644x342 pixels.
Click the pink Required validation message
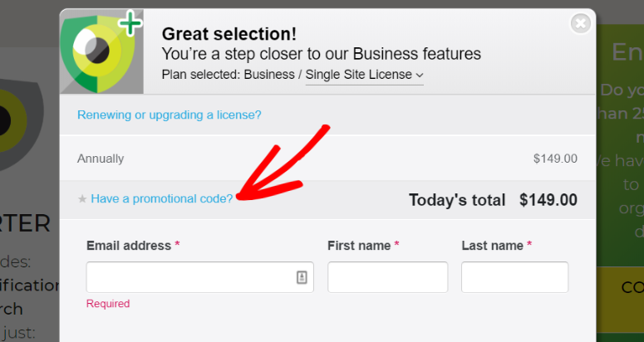(108, 304)
